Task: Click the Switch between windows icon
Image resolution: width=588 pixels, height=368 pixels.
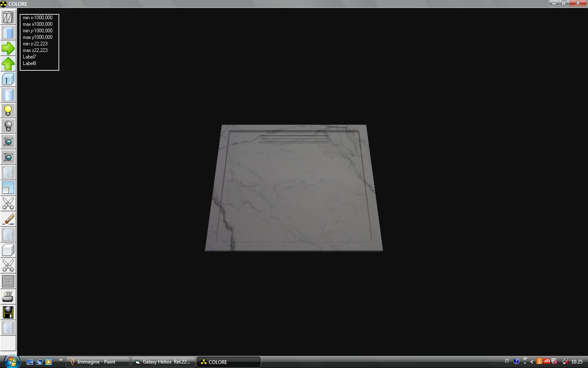Action: click(39, 362)
